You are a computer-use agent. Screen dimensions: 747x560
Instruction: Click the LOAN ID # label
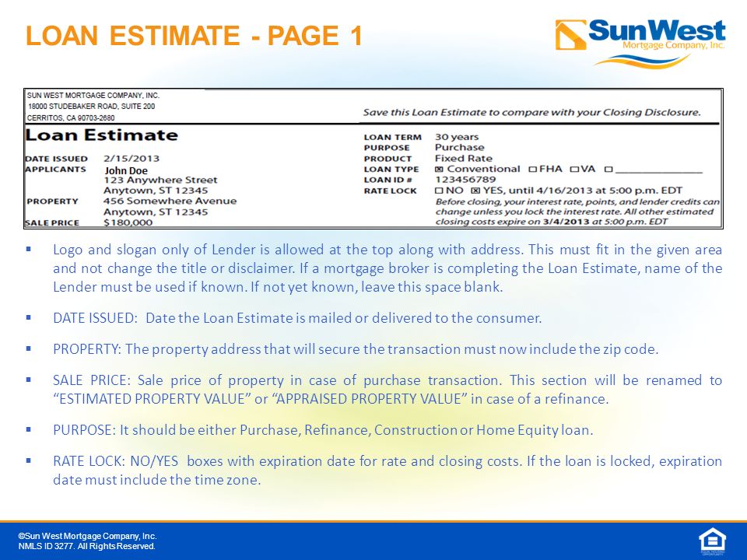click(388, 180)
